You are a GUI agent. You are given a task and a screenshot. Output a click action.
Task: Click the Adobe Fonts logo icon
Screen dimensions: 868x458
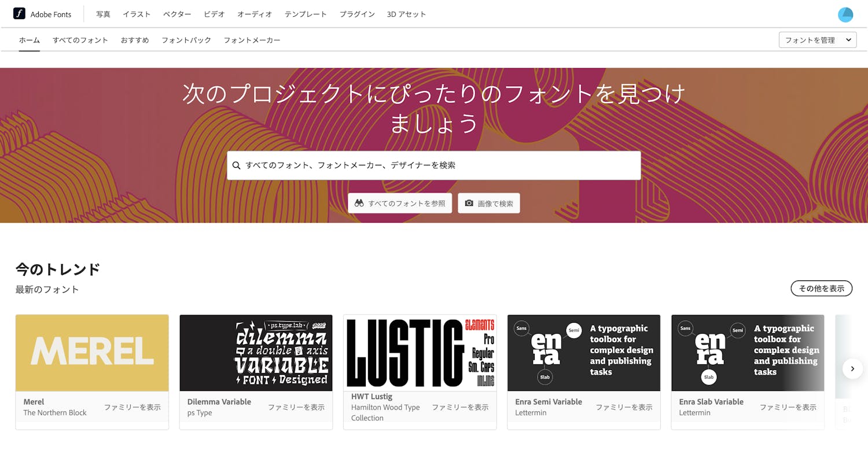click(19, 13)
